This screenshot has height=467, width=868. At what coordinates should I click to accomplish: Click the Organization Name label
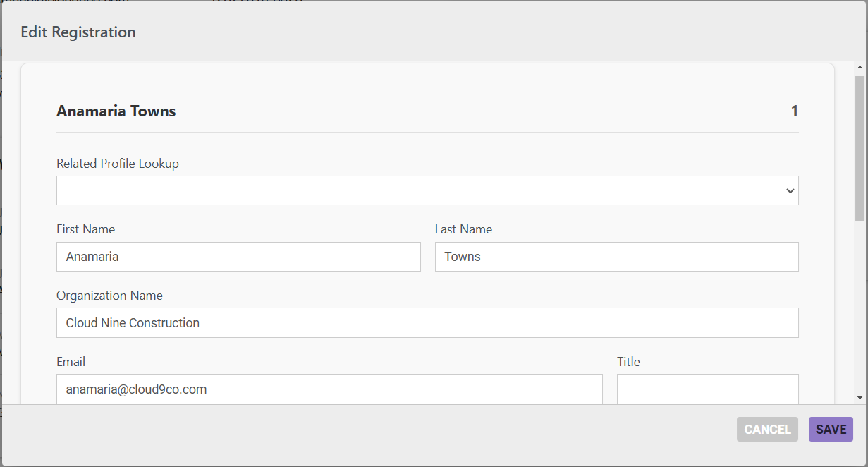pyautogui.click(x=109, y=296)
